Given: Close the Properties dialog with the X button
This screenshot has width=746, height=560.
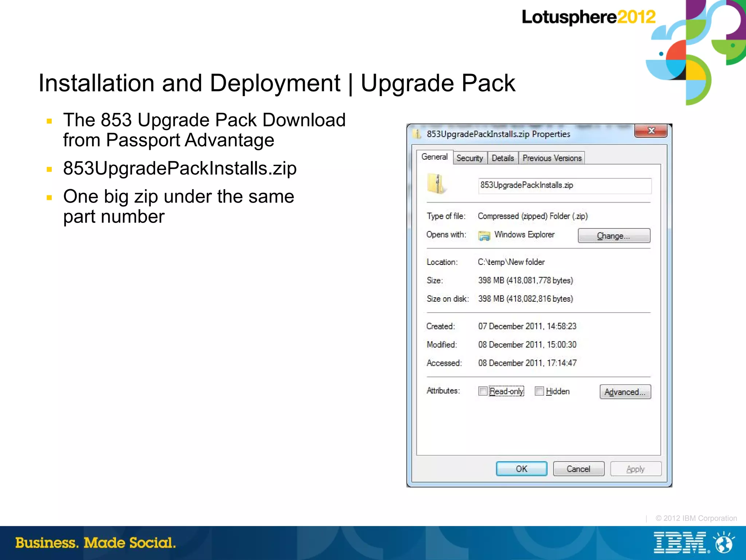Looking at the screenshot, I should point(651,131).
